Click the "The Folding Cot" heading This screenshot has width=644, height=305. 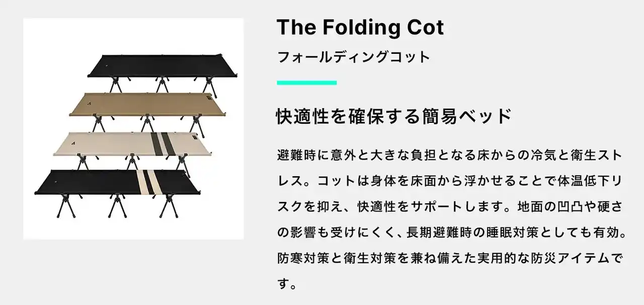tap(360, 27)
